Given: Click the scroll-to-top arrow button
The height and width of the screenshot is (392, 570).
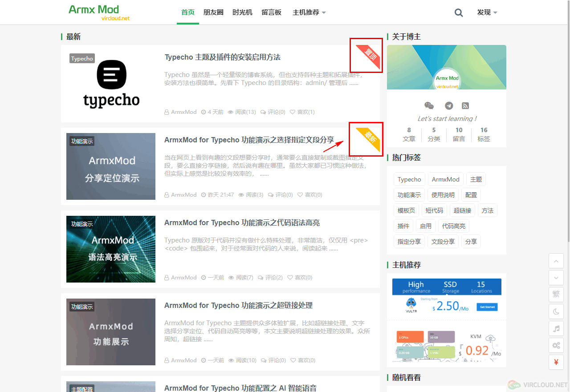Looking at the screenshot, I should click(x=556, y=260).
